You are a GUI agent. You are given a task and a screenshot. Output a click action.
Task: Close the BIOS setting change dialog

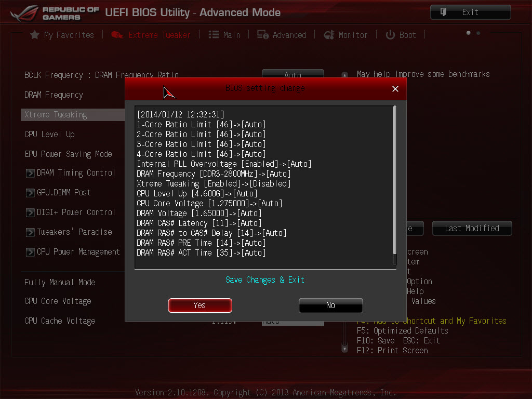395,89
